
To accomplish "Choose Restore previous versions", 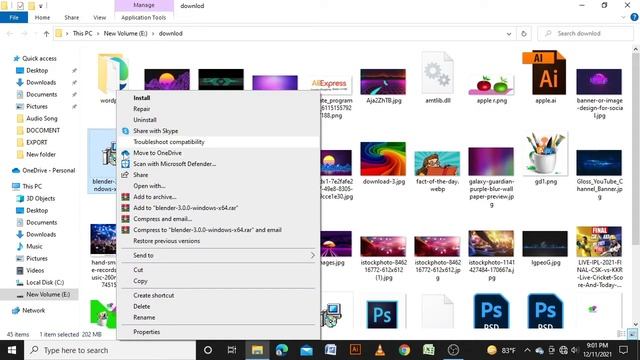I will 167,241.
